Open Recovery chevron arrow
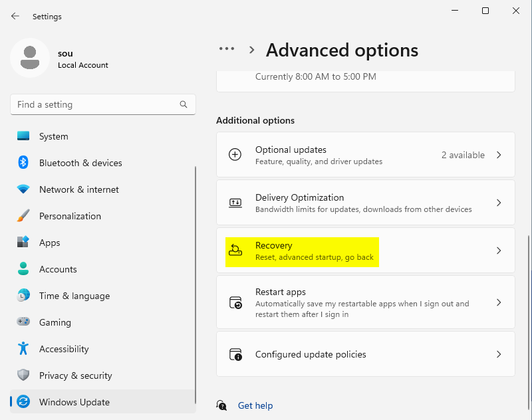Image resolution: width=532 pixels, height=420 pixels. (499, 251)
